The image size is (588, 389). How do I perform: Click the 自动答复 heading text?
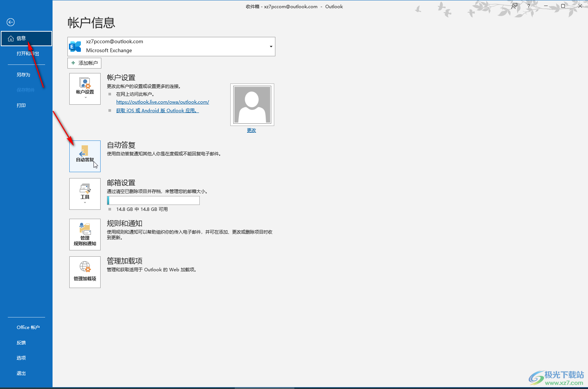[121, 145]
